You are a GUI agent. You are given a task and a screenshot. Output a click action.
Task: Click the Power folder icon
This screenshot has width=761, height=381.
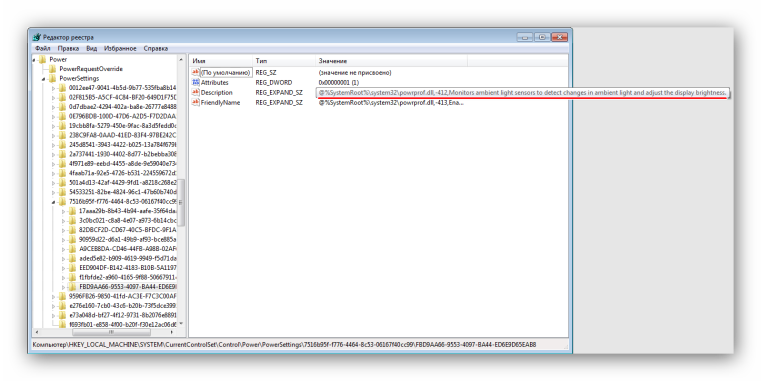tap(42, 59)
